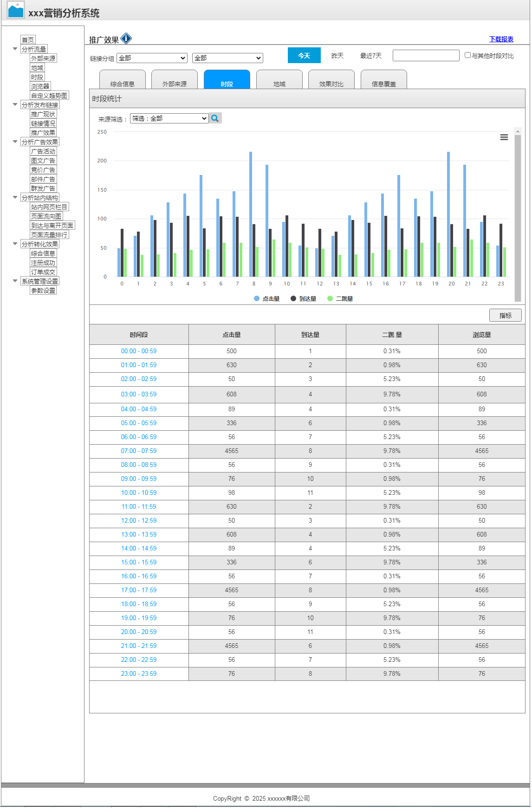
Task: Click the 时间段 column header
Action: coord(139,335)
